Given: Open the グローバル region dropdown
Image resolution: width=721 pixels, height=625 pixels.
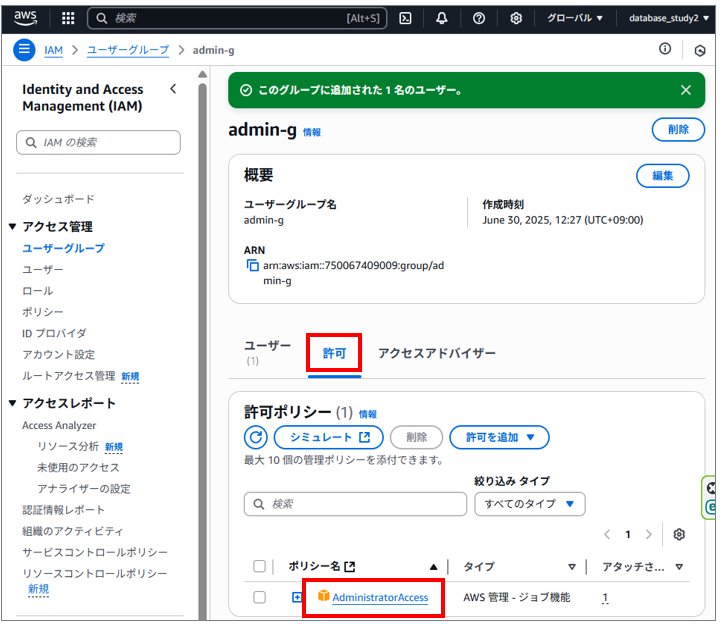Looking at the screenshot, I should pos(574,18).
